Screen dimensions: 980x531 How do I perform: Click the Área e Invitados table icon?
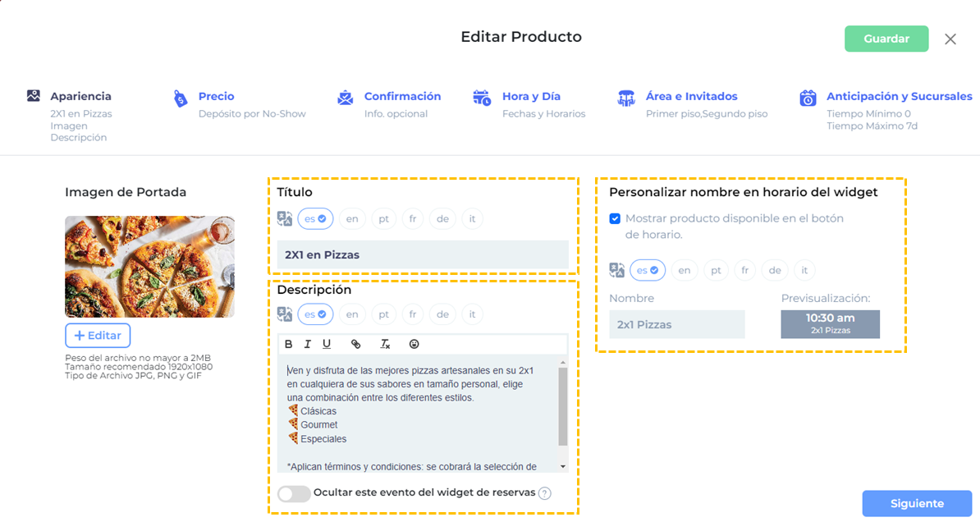[x=625, y=98]
